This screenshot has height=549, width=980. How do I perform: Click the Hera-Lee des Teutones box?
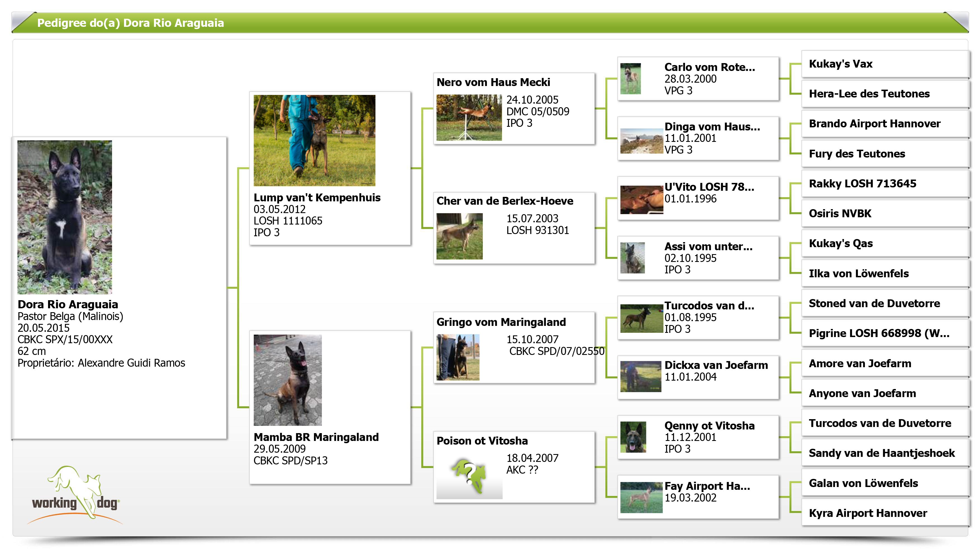click(885, 94)
